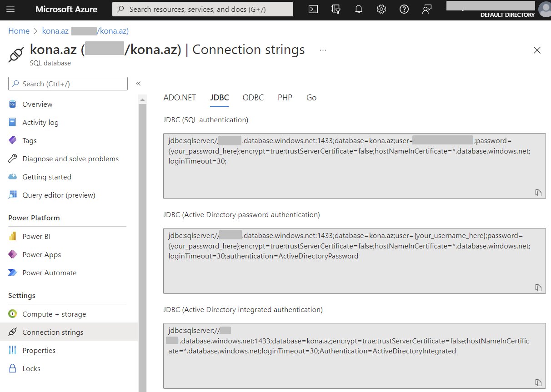Open Directories and subscriptions filter icon

point(336,9)
